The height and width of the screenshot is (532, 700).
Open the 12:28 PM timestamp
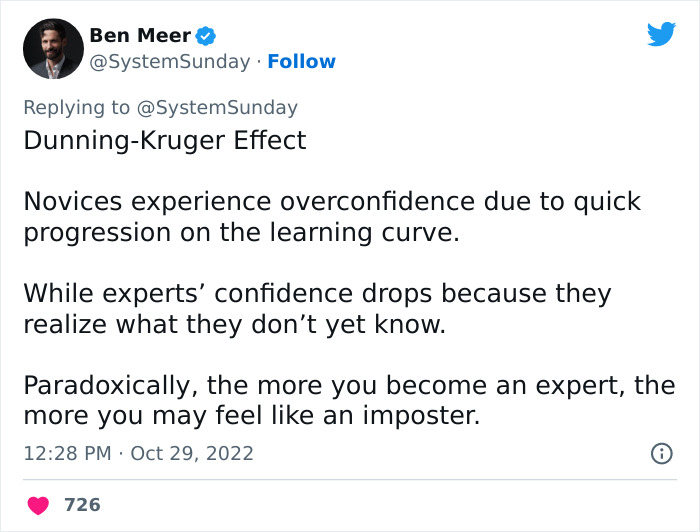click(x=67, y=453)
